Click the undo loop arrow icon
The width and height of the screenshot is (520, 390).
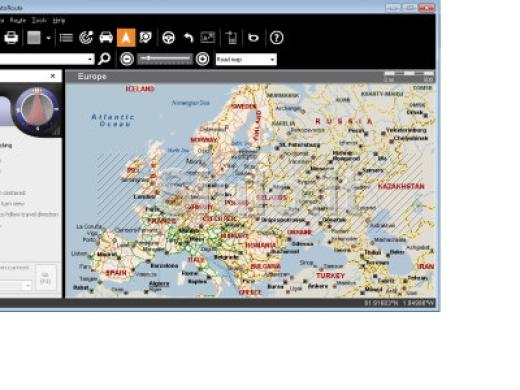(254, 38)
